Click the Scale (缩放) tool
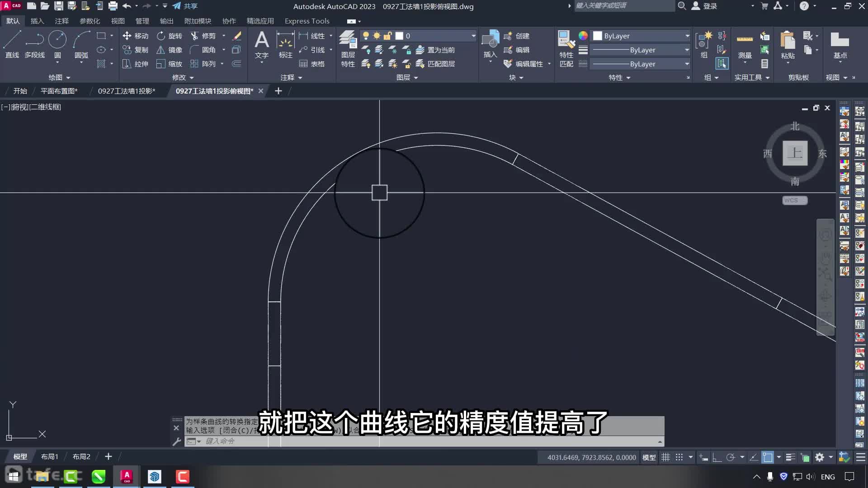 coord(170,64)
